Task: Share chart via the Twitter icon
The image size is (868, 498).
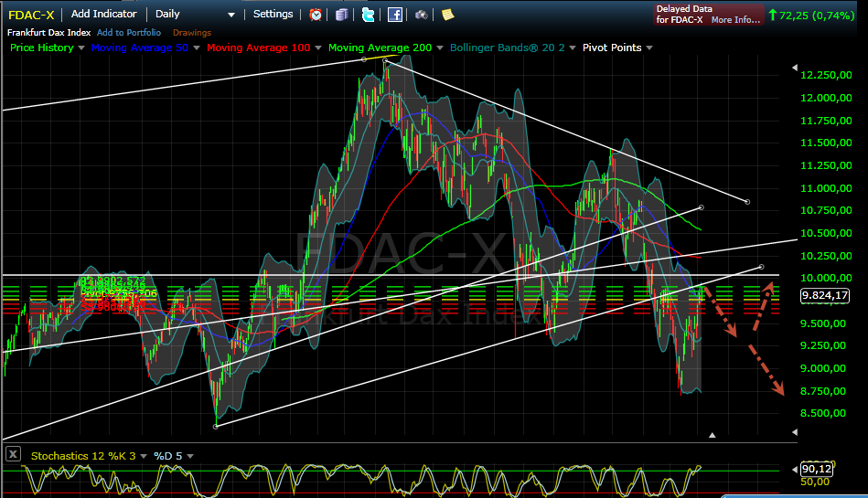Action: click(x=368, y=15)
